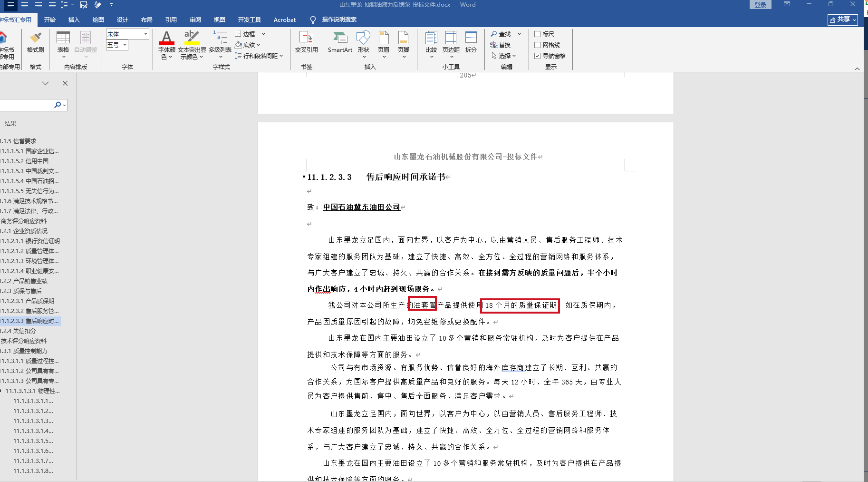Insert a 交叉引用 cross-reference
The image size is (868, 482).
(306, 43)
